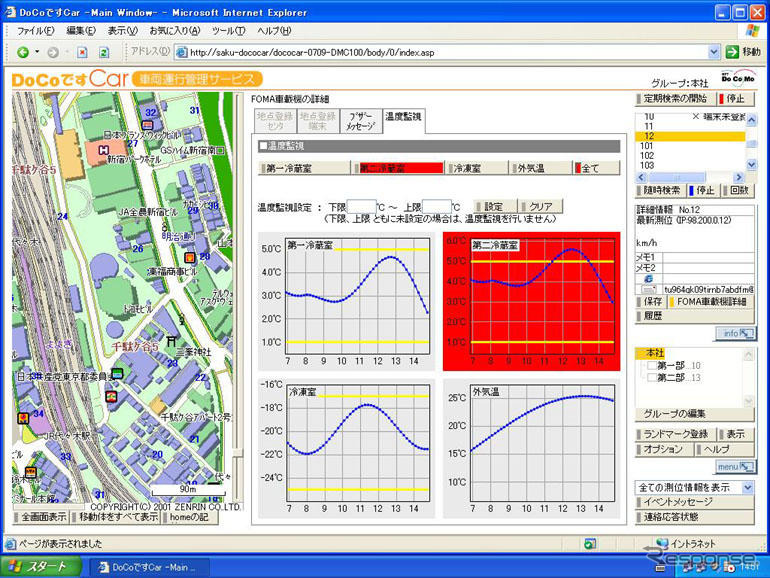Screen dimensions: 770x578
Task: Click the グループの編集 button
Action: click(x=694, y=413)
